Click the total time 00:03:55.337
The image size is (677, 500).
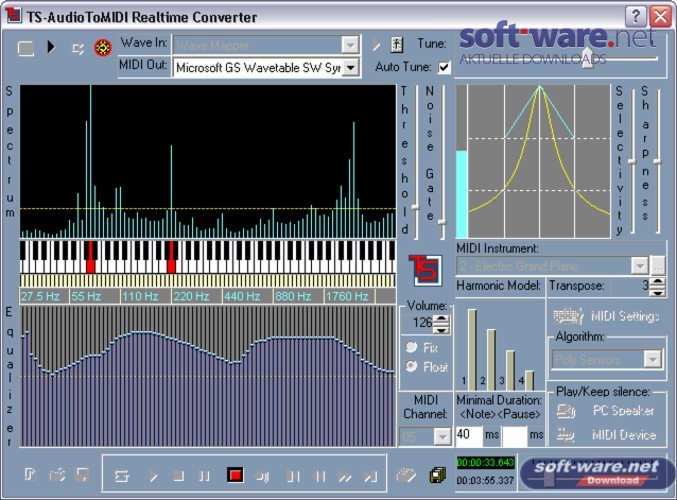tap(485, 480)
